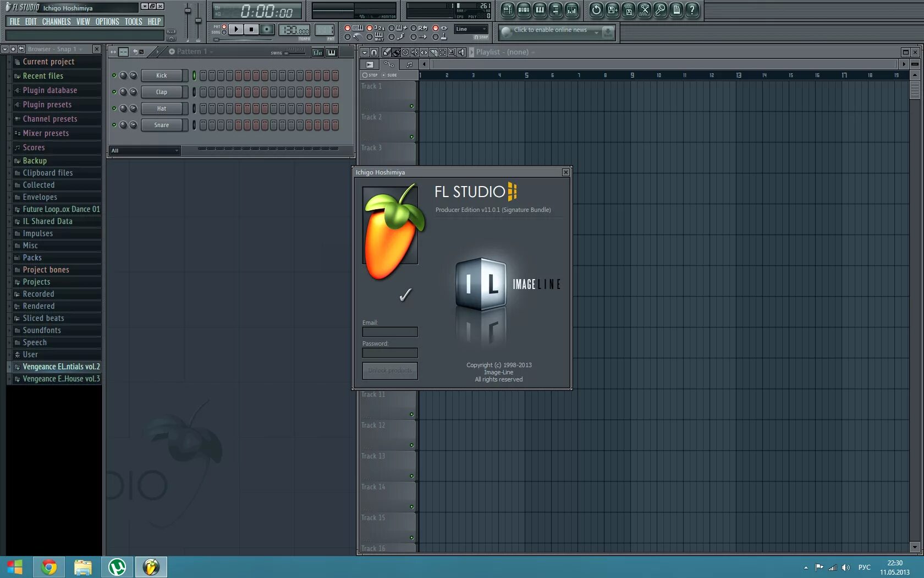Open the Playlist window from the top toolbar
924x578 pixels.
(x=508, y=9)
